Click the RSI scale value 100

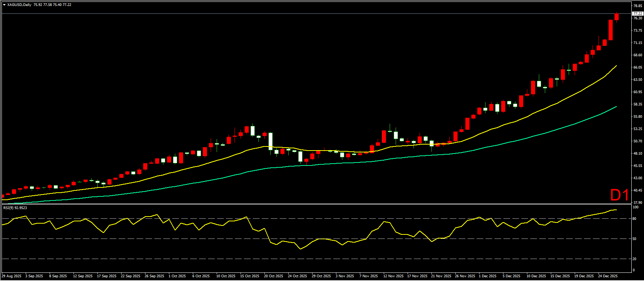[635, 207]
